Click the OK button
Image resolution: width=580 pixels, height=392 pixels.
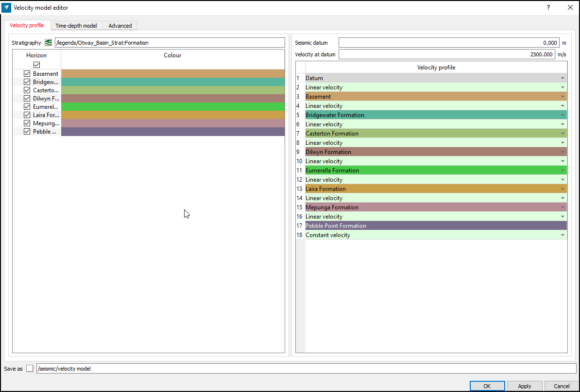(x=487, y=386)
